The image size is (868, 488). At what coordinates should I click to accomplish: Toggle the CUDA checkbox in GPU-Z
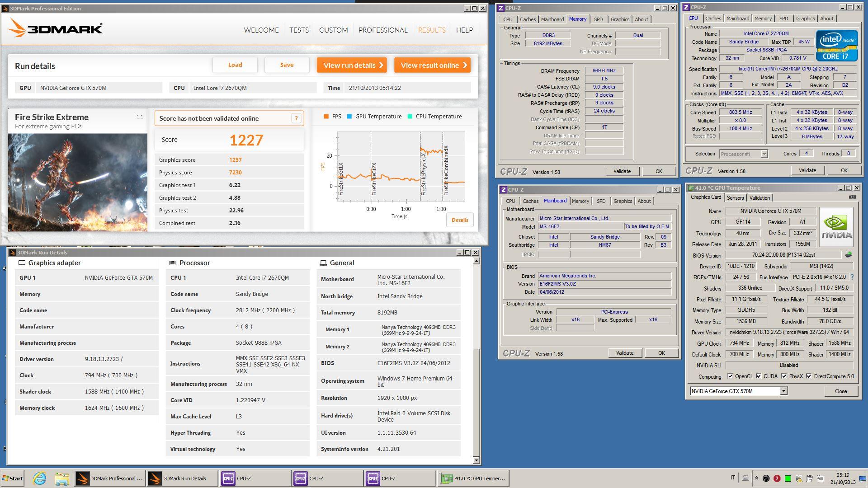759,376
